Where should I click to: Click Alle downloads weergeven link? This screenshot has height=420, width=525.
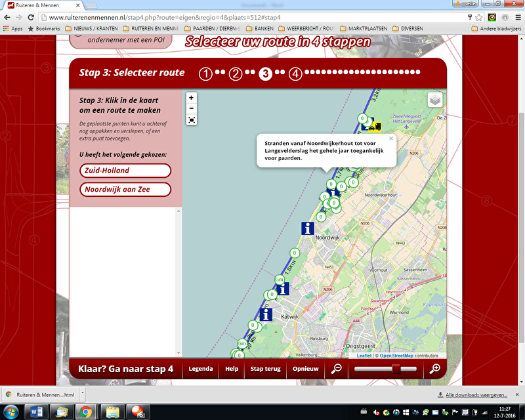pyautogui.click(x=476, y=395)
